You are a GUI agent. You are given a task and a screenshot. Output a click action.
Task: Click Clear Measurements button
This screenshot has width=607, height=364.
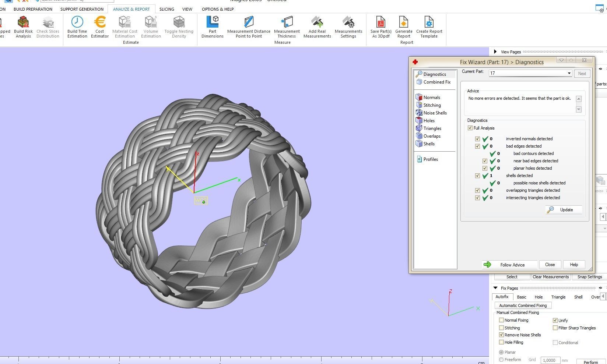point(551,277)
